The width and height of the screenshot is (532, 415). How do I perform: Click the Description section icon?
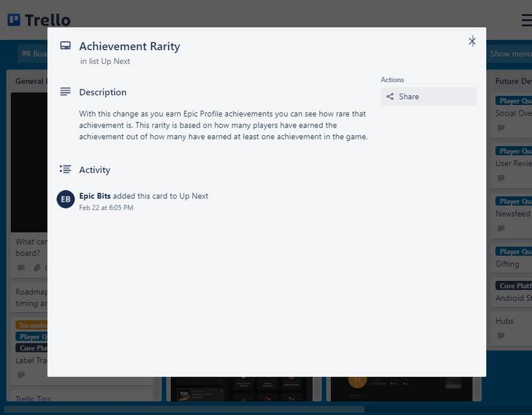[64, 91]
